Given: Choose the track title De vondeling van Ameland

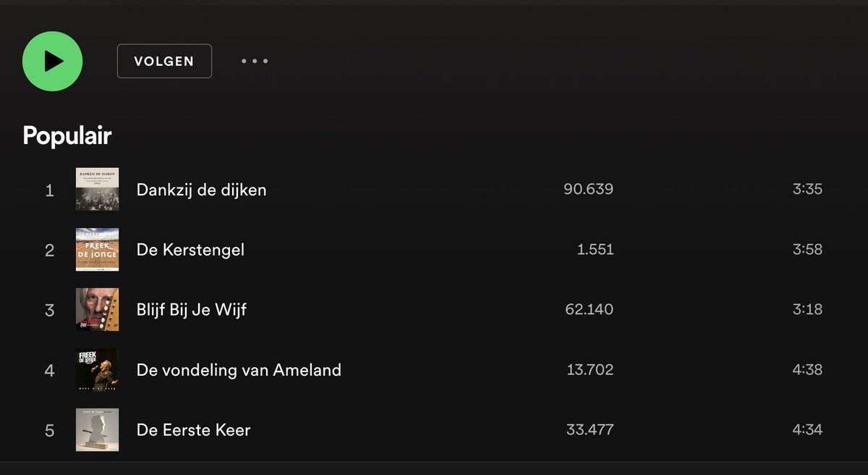Looking at the screenshot, I should [239, 370].
